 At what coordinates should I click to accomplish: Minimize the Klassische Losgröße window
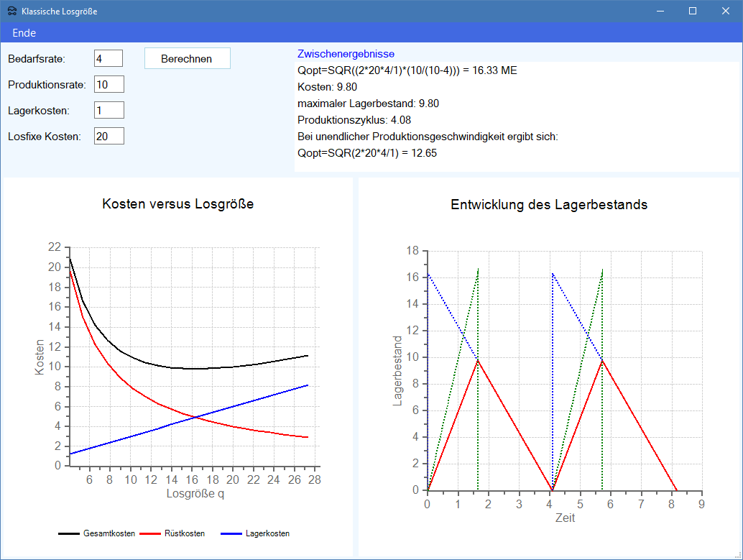tap(659, 12)
